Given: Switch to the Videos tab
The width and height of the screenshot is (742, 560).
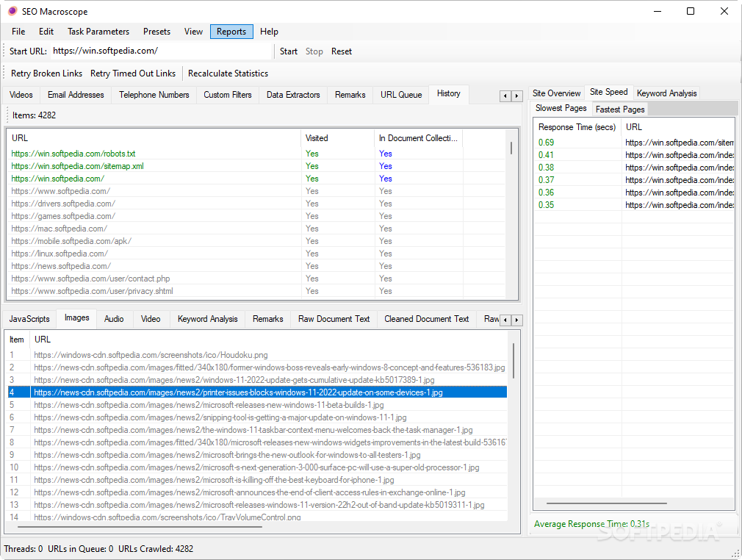Looking at the screenshot, I should click(x=21, y=95).
